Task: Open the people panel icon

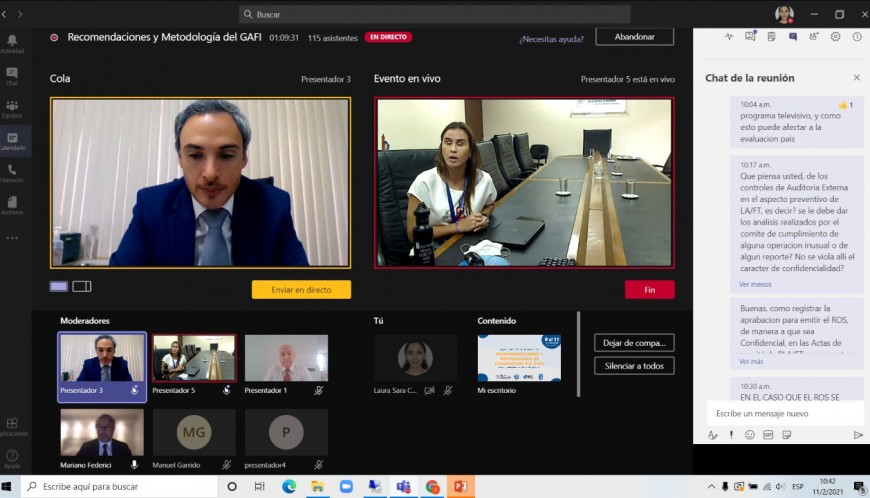Action: click(813, 37)
